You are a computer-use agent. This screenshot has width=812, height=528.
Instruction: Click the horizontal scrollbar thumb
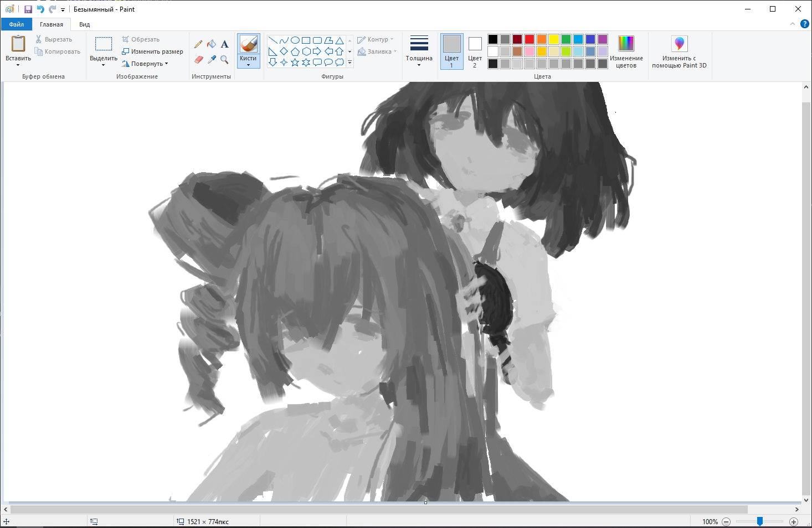[379, 509]
